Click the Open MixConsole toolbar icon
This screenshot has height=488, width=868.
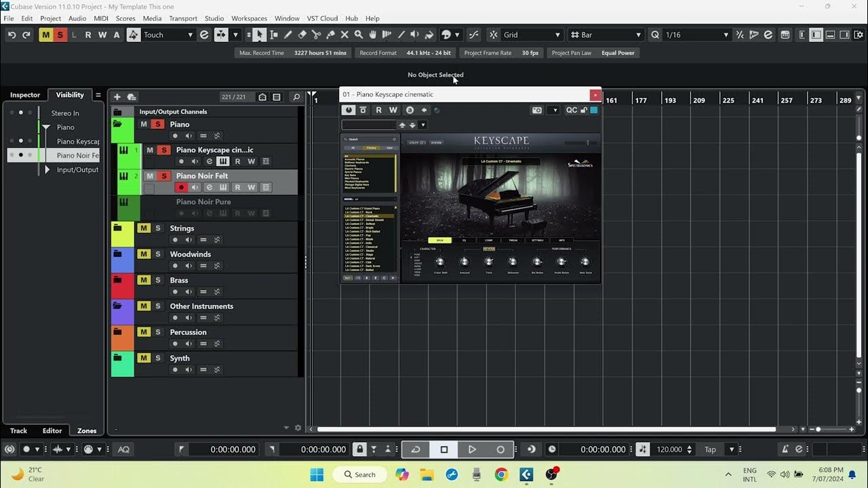pyautogui.click(x=785, y=35)
